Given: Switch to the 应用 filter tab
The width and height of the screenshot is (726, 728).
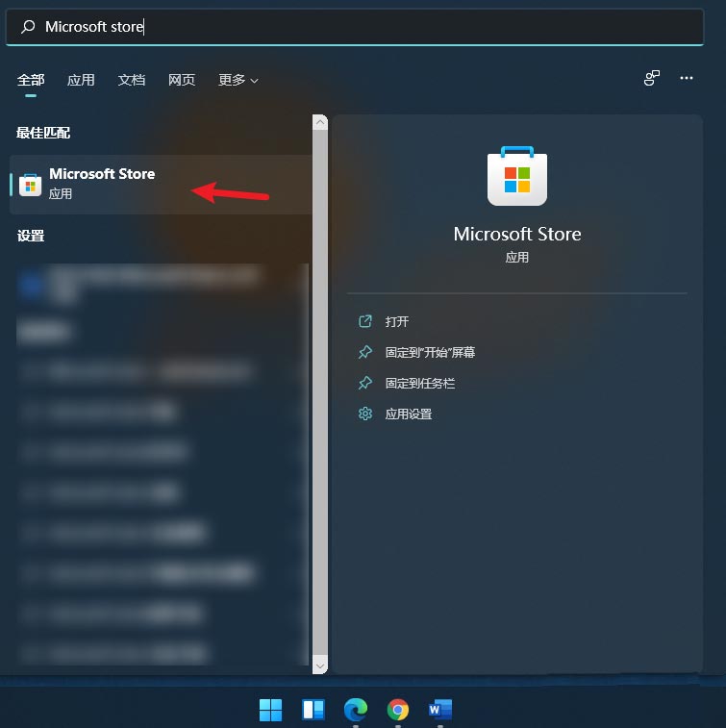Looking at the screenshot, I should (x=81, y=80).
